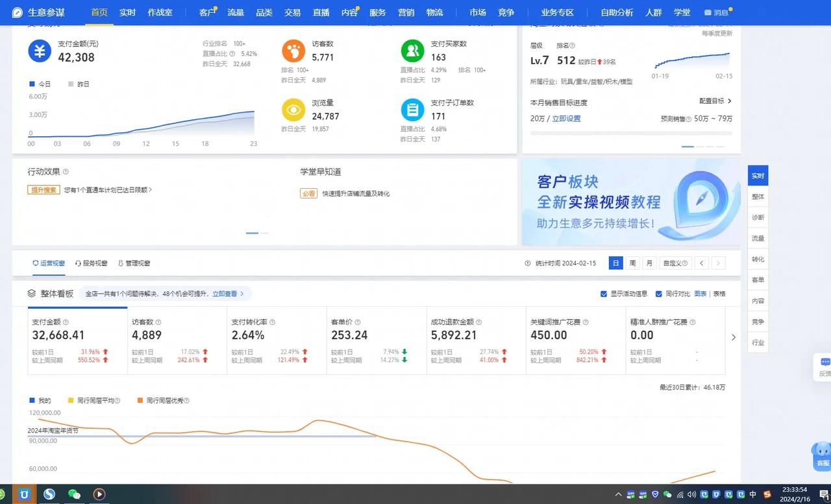Click the yuan icon beside 支付金额
831x504 pixels.
point(39,51)
